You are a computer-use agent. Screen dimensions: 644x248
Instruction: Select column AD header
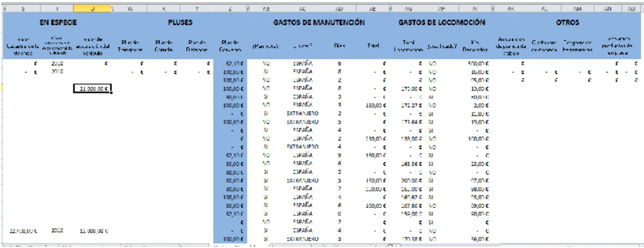(339, 9)
